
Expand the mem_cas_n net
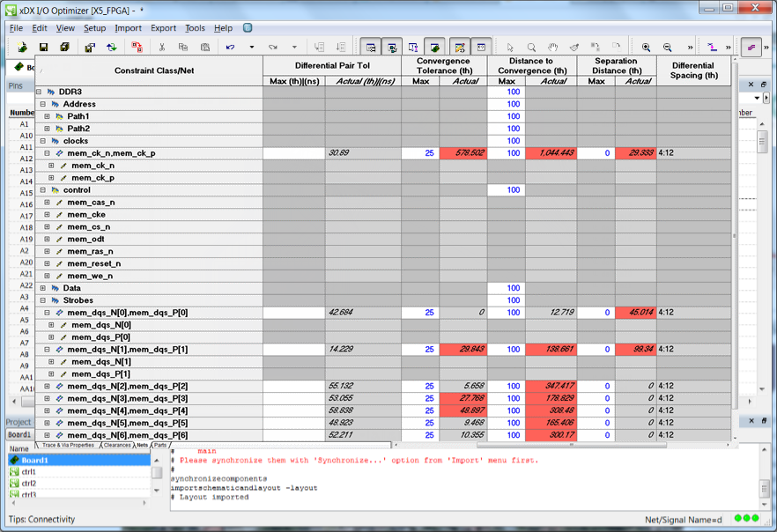click(47, 202)
